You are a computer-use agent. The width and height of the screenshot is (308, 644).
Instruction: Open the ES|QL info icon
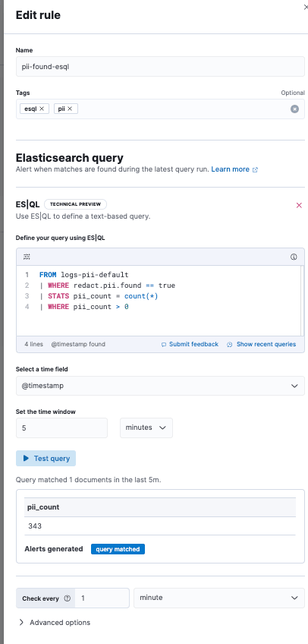[x=294, y=257]
